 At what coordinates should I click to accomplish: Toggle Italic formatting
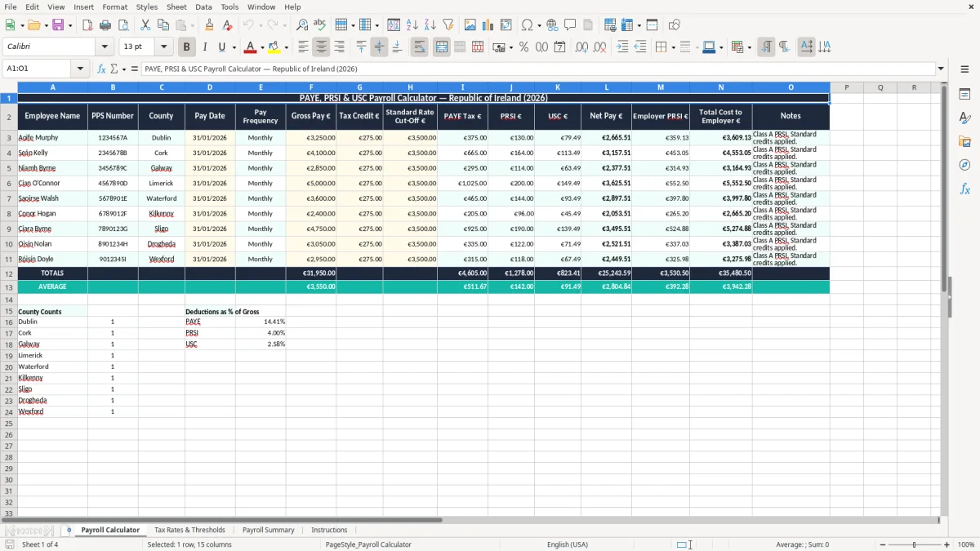pyautogui.click(x=204, y=47)
